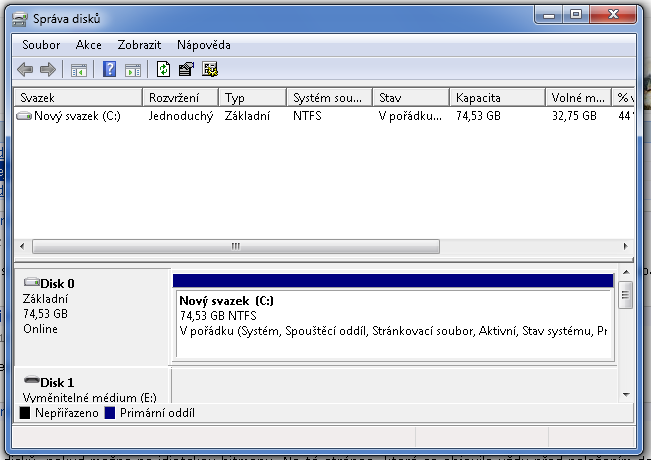Select the Disk 1 label panel
Image resolution: width=651 pixels, height=460 pixels.
[x=92, y=386]
